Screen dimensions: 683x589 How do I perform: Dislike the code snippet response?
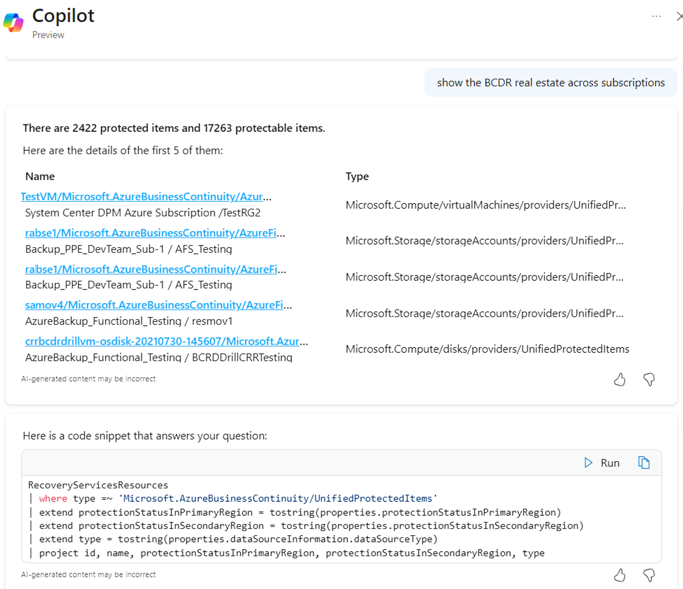pyautogui.click(x=649, y=575)
